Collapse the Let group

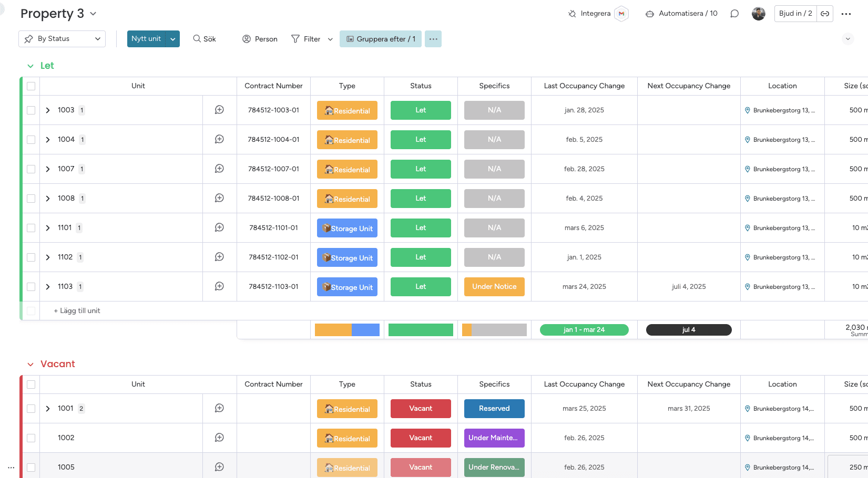point(30,66)
